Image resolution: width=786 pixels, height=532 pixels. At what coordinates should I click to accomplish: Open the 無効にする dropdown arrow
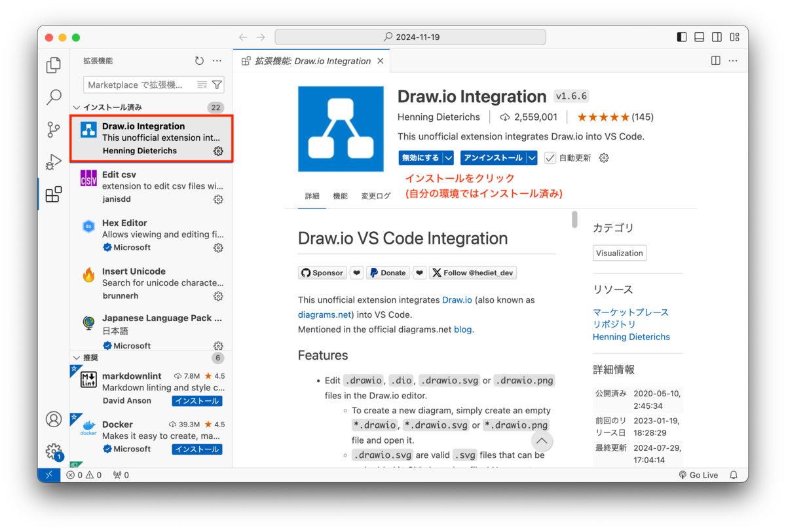click(x=448, y=157)
